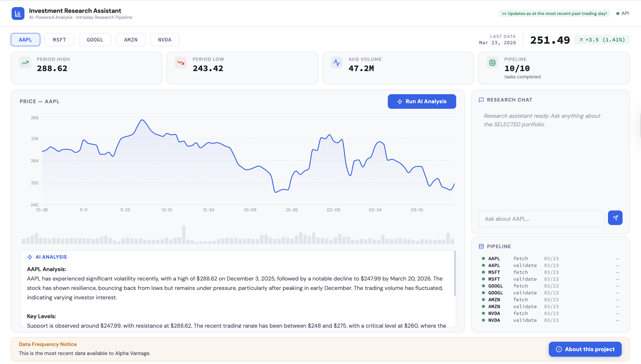This screenshot has width=641, height=364.
Task: Open the AMZN ticker tab
Action: point(130,40)
